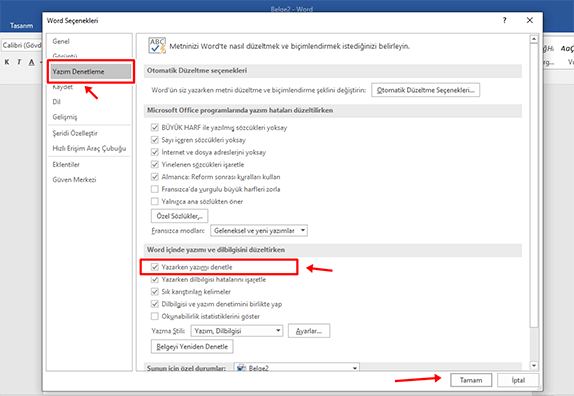Click the ABC proofing icon
Viewport: 574px width, 396px height.
pyautogui.click(x=157, y=46)
